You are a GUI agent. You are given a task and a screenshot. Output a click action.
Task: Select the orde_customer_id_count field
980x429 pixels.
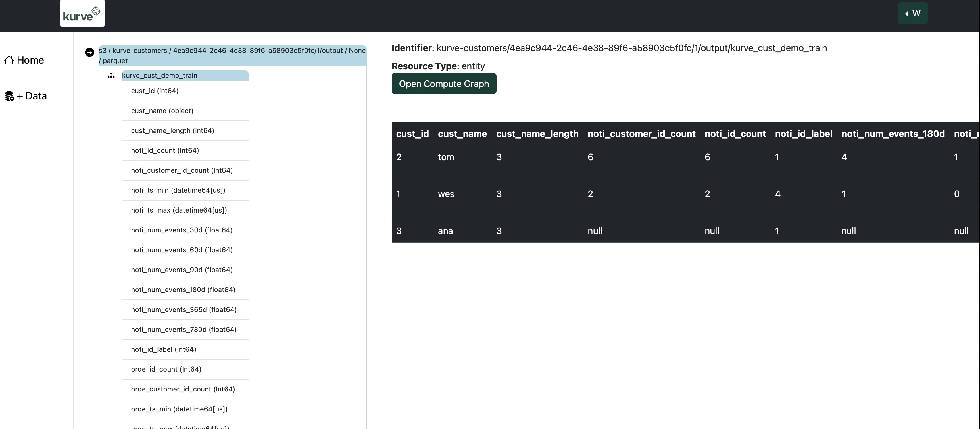pos(183,389)
